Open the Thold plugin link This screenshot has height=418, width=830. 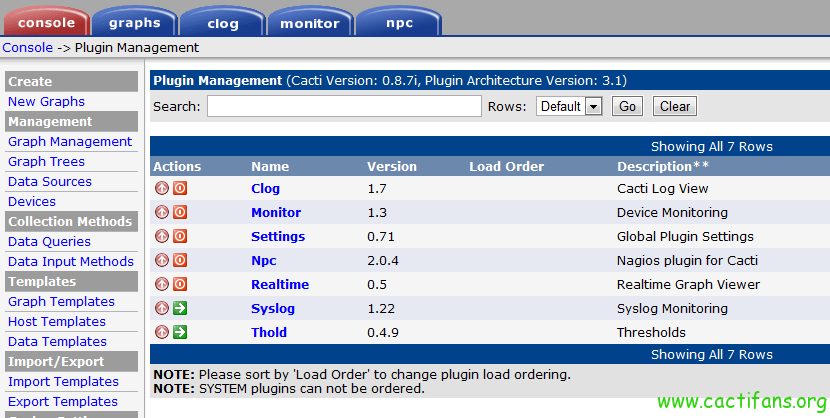tap(269, 332)
